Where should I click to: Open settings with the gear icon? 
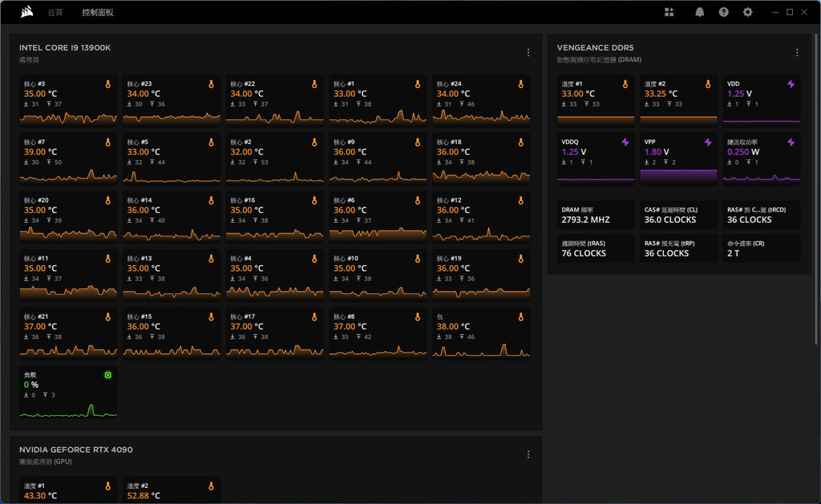pyautogui.click(x=748, y=12)
